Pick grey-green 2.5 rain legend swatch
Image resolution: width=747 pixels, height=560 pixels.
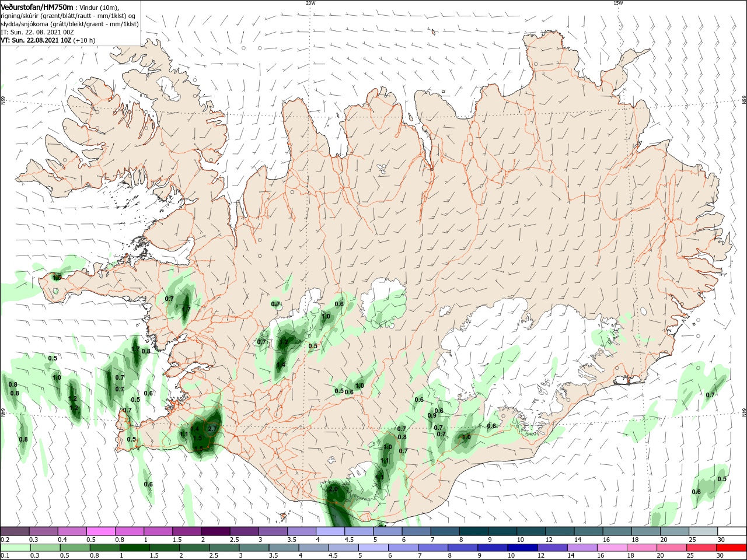[224, 548]
